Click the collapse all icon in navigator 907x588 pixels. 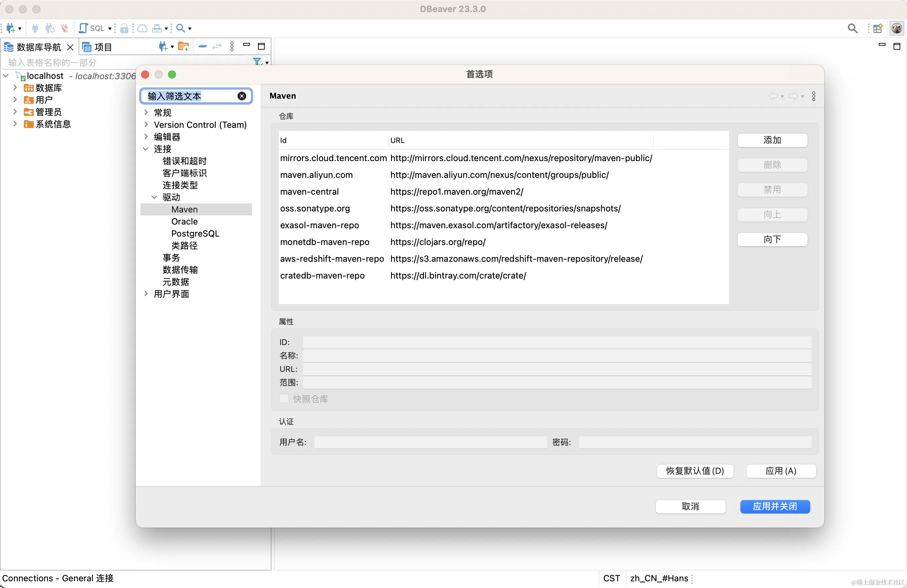[x=203, y=46]
